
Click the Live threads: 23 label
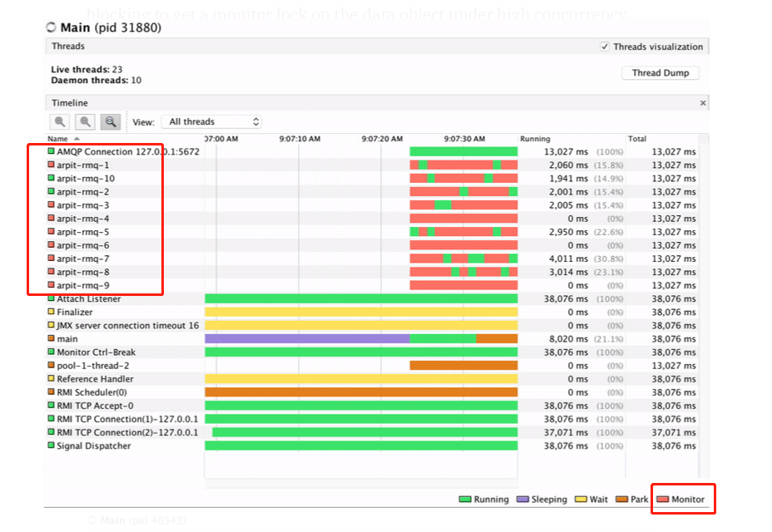click(87, 69)
